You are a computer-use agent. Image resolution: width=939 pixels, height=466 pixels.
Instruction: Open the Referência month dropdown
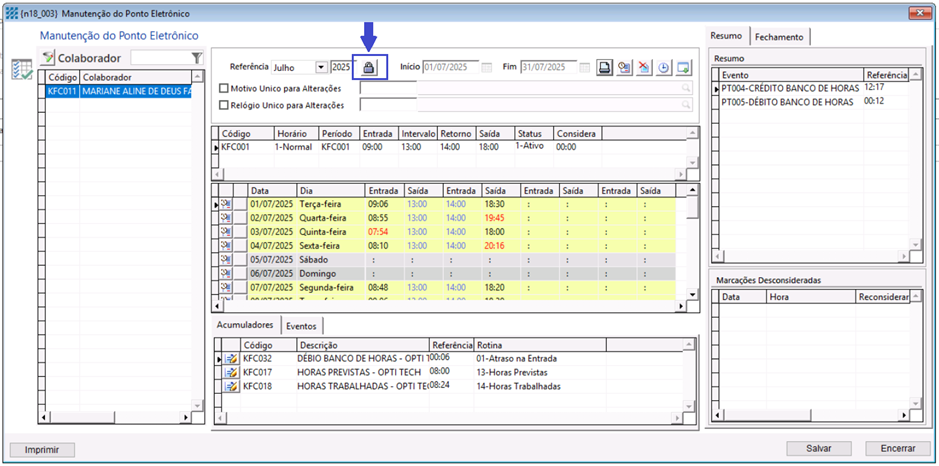(x=321, y=68)
